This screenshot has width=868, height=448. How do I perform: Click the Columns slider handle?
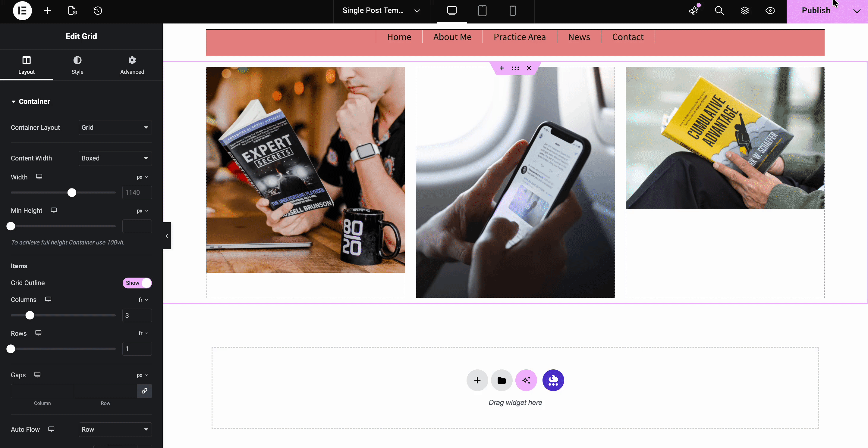pos(30,316)
